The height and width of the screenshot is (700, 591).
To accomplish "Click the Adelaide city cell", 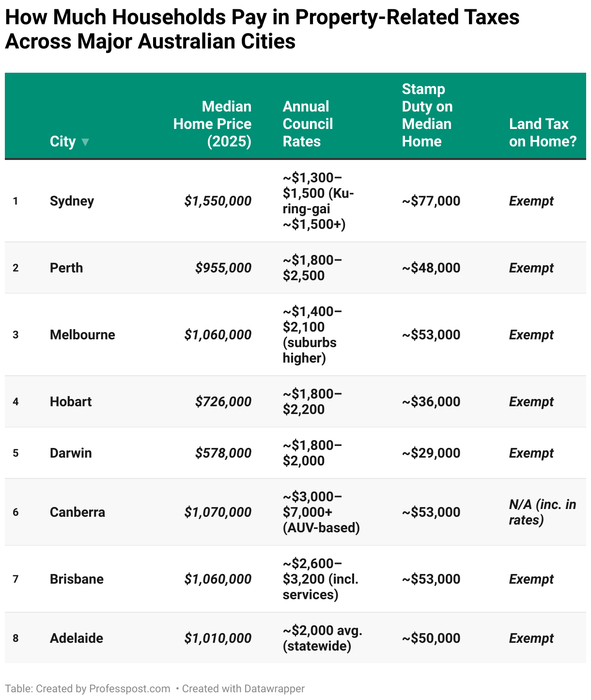I will (77, 638).
